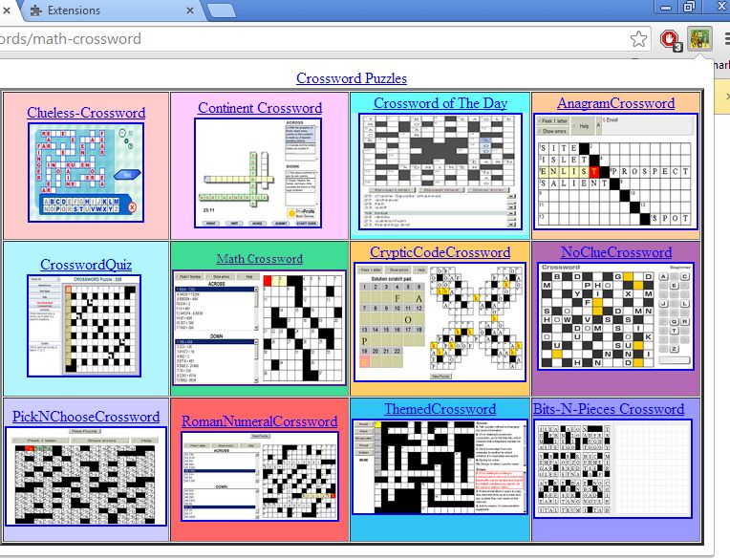
Task: Open the RomanNumeralCorssword link
Action: [259, 420]
